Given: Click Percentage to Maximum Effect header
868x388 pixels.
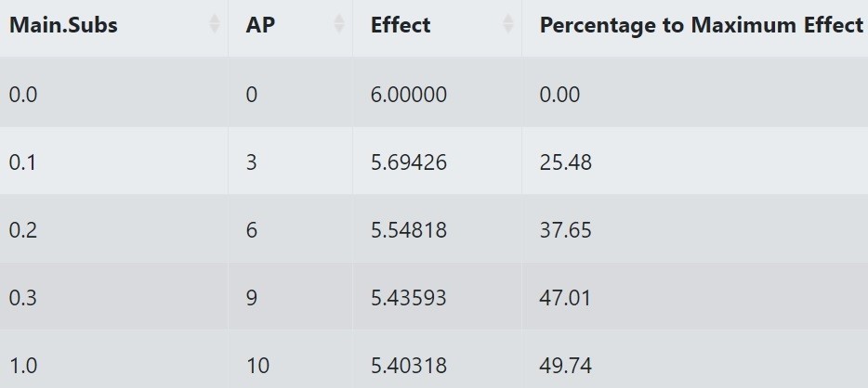Looking at the screenshot, I should click(702, 25).
